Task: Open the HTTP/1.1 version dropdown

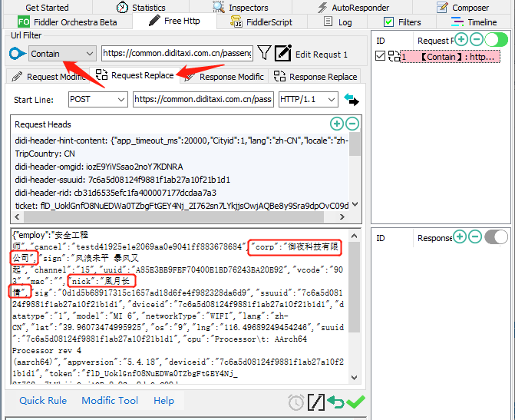Action: coord(308,99)
